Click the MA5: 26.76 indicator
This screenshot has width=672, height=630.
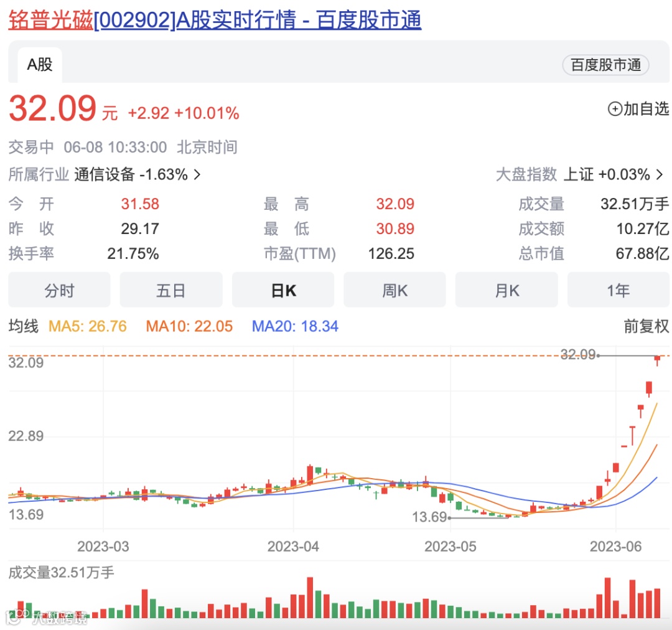88,326
